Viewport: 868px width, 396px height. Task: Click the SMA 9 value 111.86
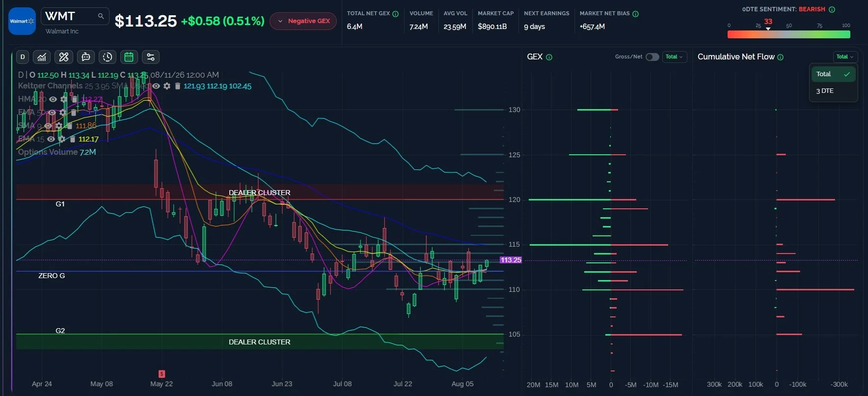(x=86, y=126)
